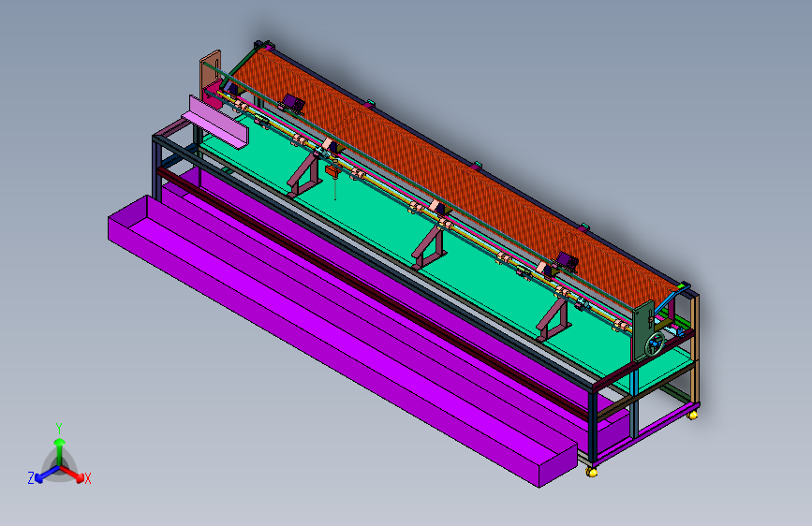This screenshot has width=812, height=526.
Task: Click the red X axis arrow on the triad
Action: click(x=72, y=475)
